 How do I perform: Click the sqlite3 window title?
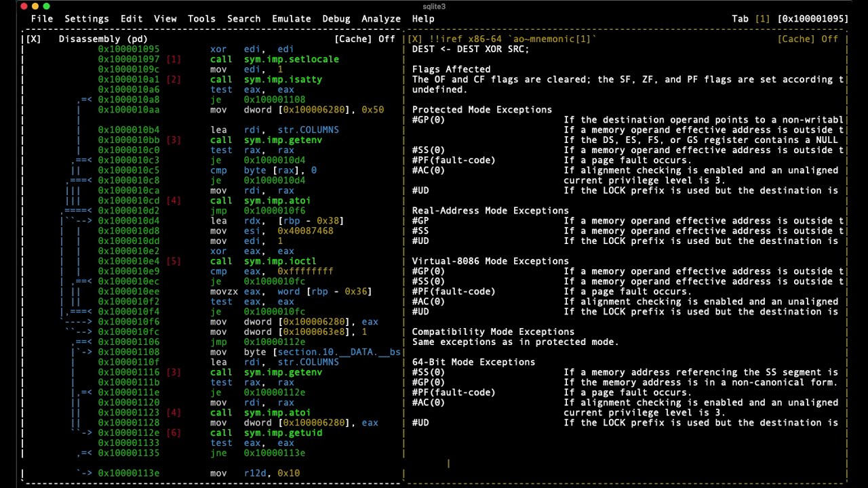tap(434, 6)
